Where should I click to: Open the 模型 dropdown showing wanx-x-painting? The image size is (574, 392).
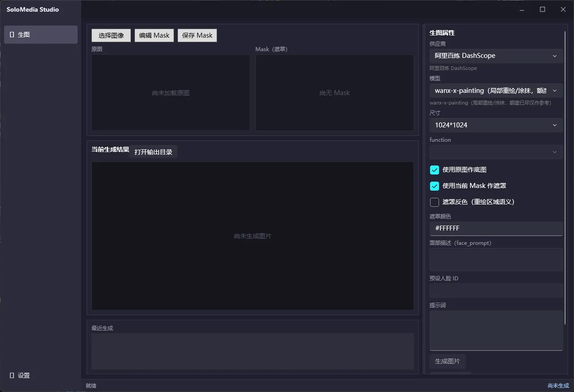pos(496,91)
